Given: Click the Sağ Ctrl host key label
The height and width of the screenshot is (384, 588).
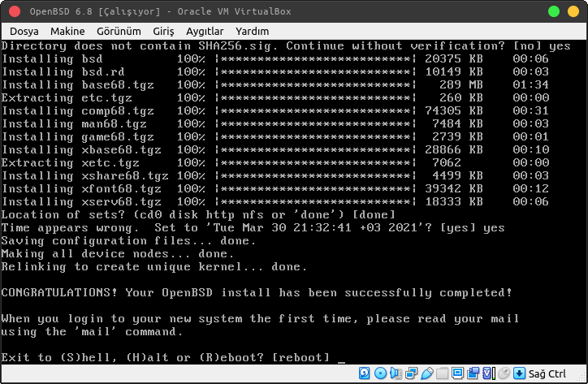Looking at the screenshot, I should (547, 374).
